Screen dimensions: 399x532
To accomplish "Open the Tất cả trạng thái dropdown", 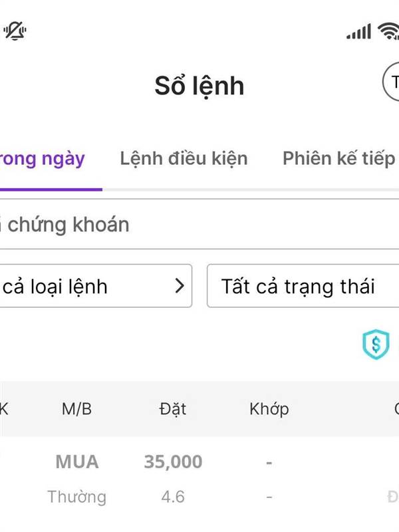I will tap(303, 286).
